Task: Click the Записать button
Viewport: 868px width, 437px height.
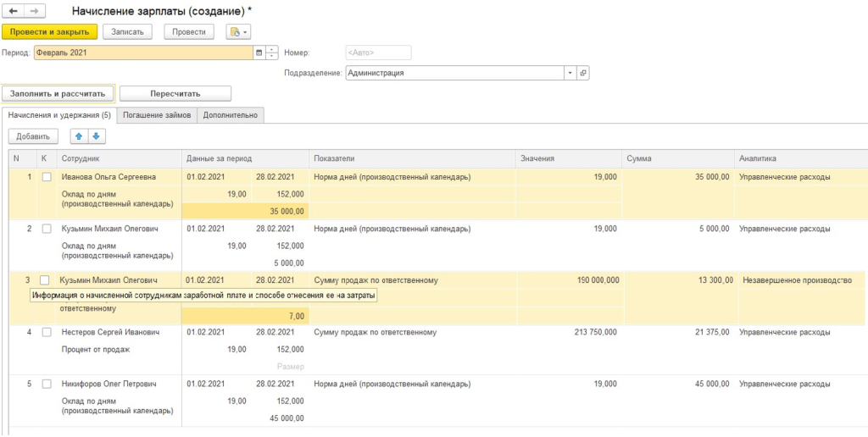Action: pyautogui.click(x=127, y=32)
